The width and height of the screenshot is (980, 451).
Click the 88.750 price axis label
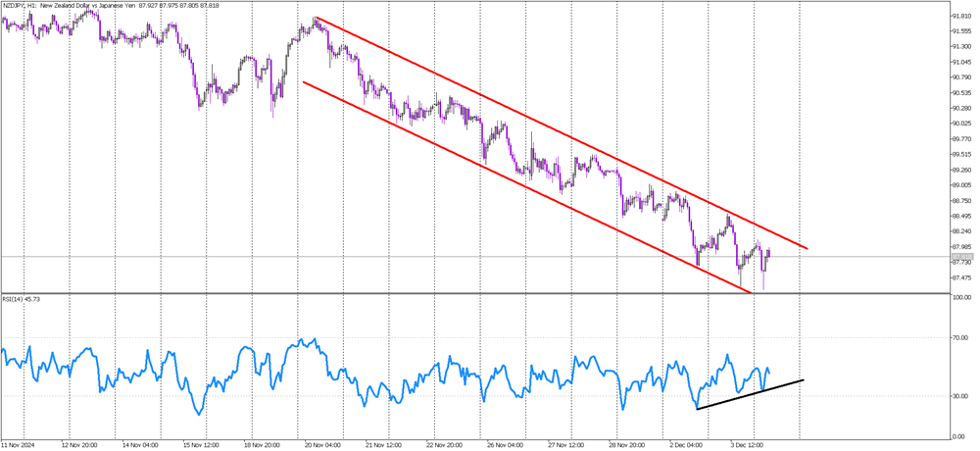click(x=960, y=201)
